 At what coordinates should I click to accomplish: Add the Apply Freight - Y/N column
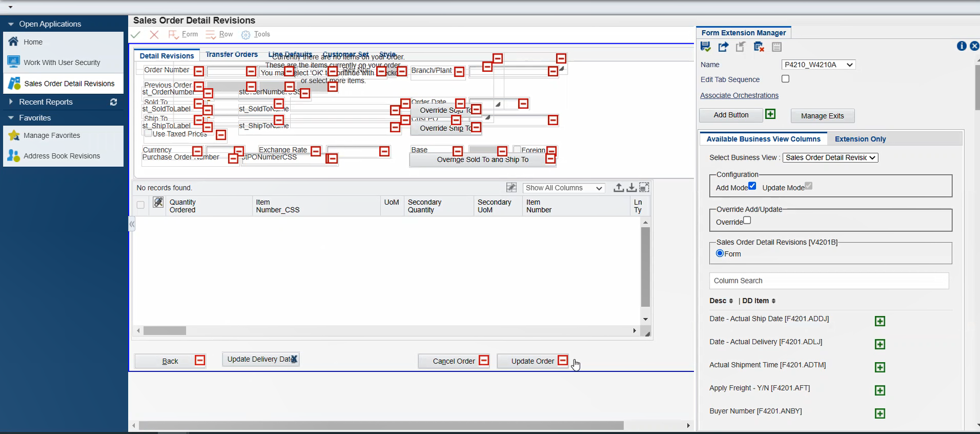click(879, 390)
